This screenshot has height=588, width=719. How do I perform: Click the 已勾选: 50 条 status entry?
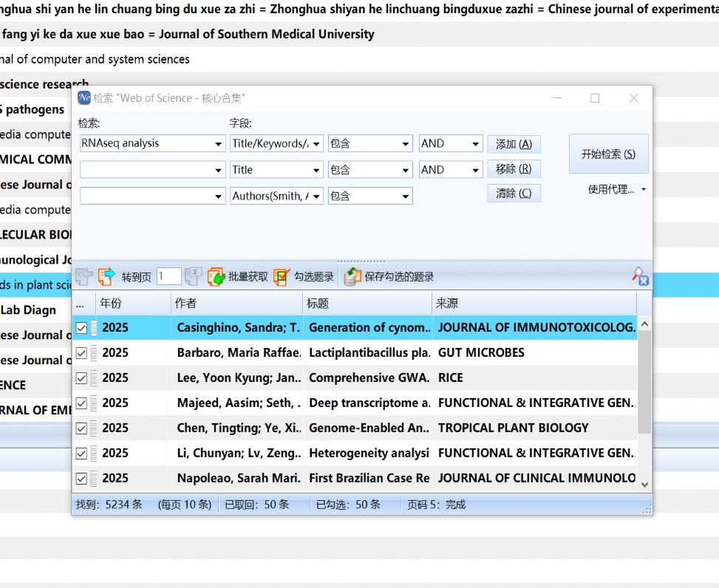348,505
